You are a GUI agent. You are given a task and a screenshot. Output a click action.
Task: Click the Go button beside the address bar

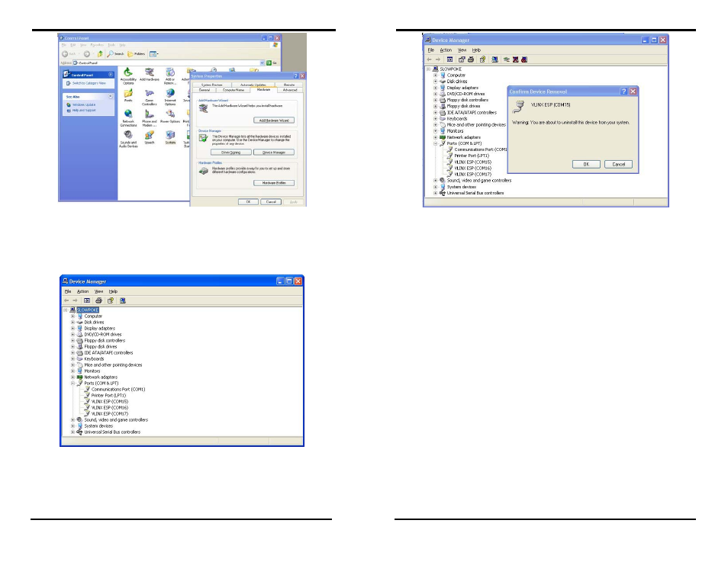click(x=272, y=63)
